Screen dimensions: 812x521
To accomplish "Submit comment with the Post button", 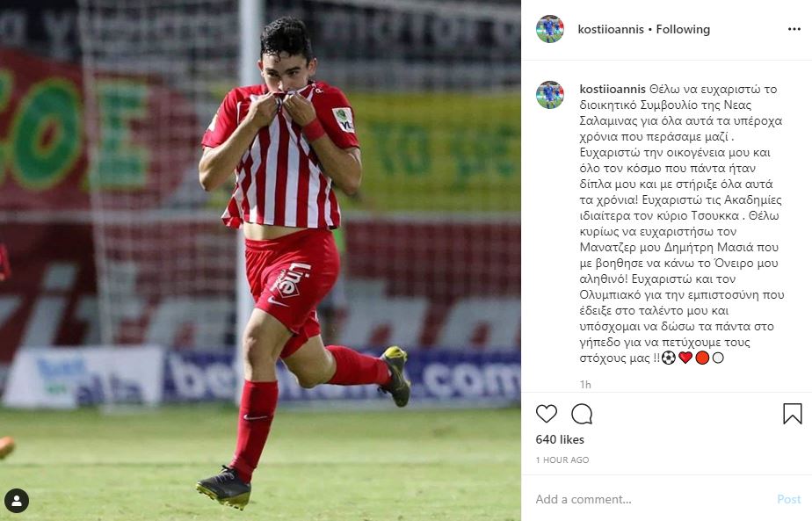I will click(788, 499).
